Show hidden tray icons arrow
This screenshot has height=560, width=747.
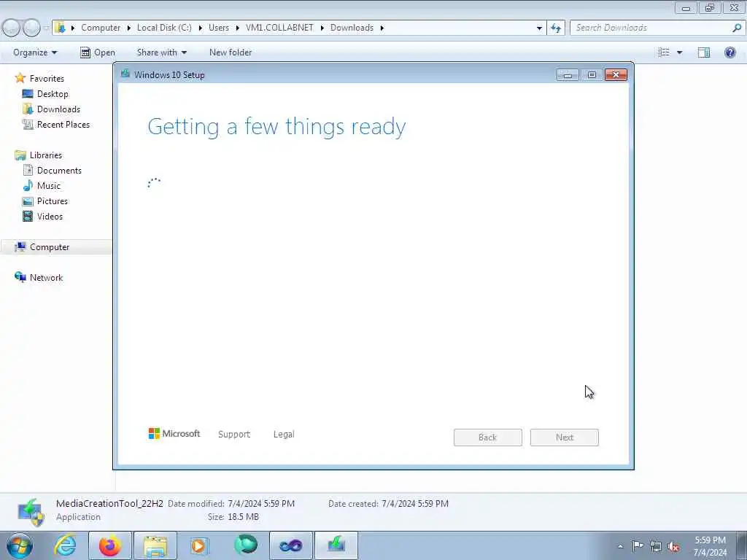(x=620, y=546)
